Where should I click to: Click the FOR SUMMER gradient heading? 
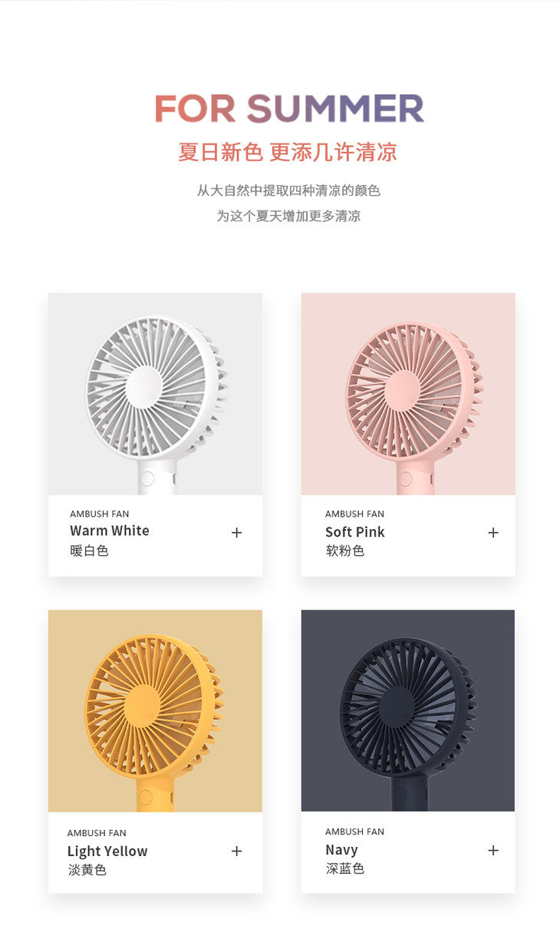coord(289,108)
